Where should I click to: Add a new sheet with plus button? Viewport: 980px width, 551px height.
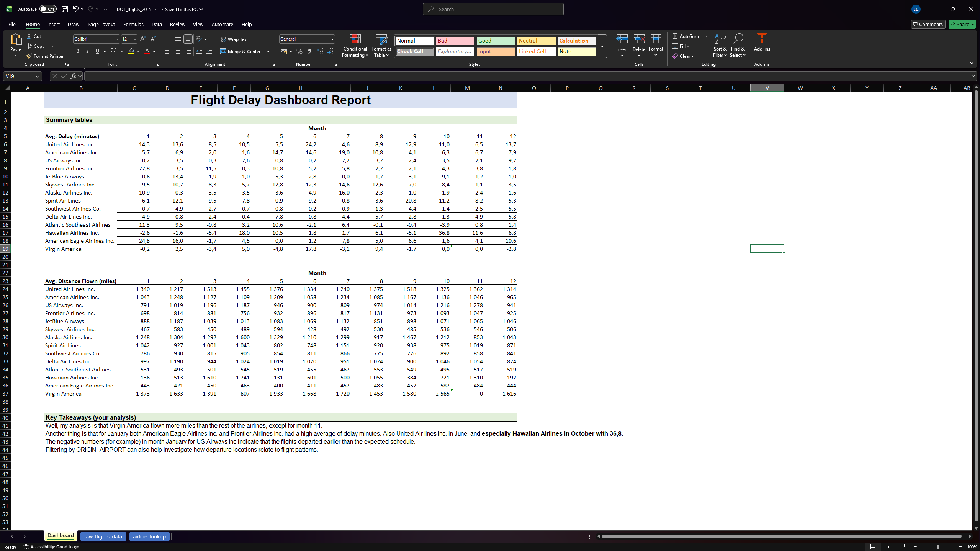pos(190,536)
